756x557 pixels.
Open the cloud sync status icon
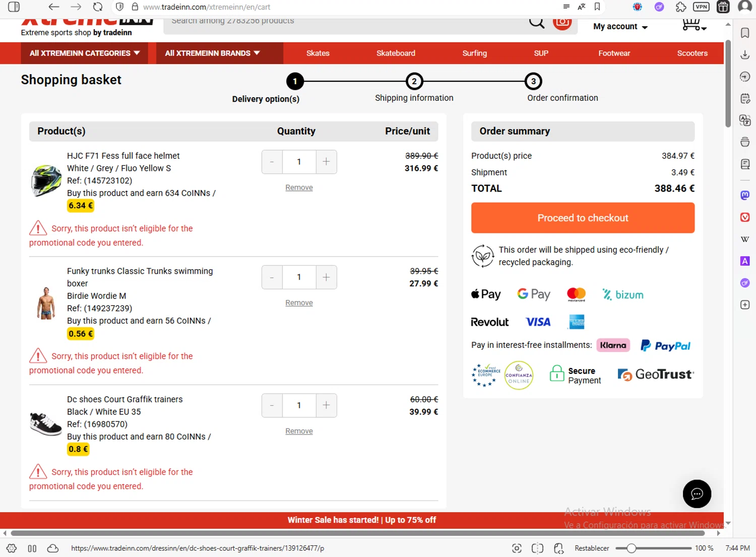click(53, 548)
